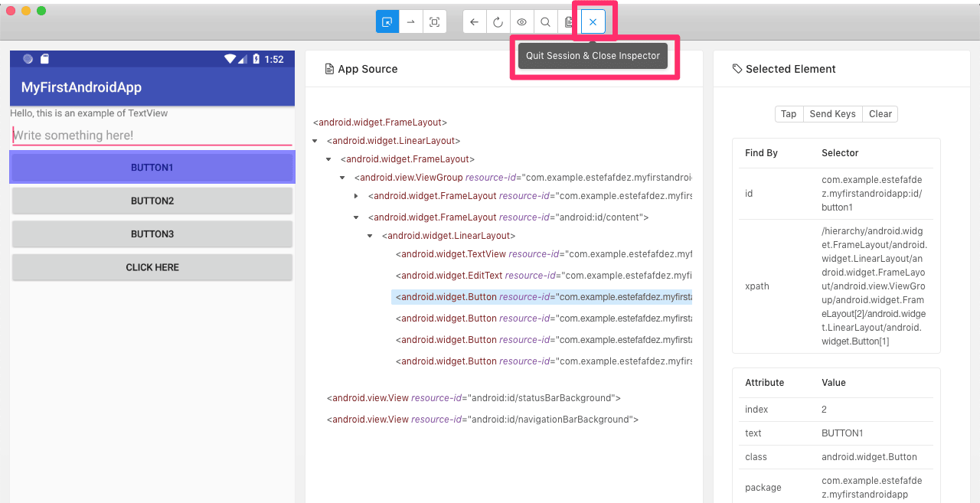Select the root android.widget.FrameLayout tree row
The image size is (980, 503).
tap(380, 122)
